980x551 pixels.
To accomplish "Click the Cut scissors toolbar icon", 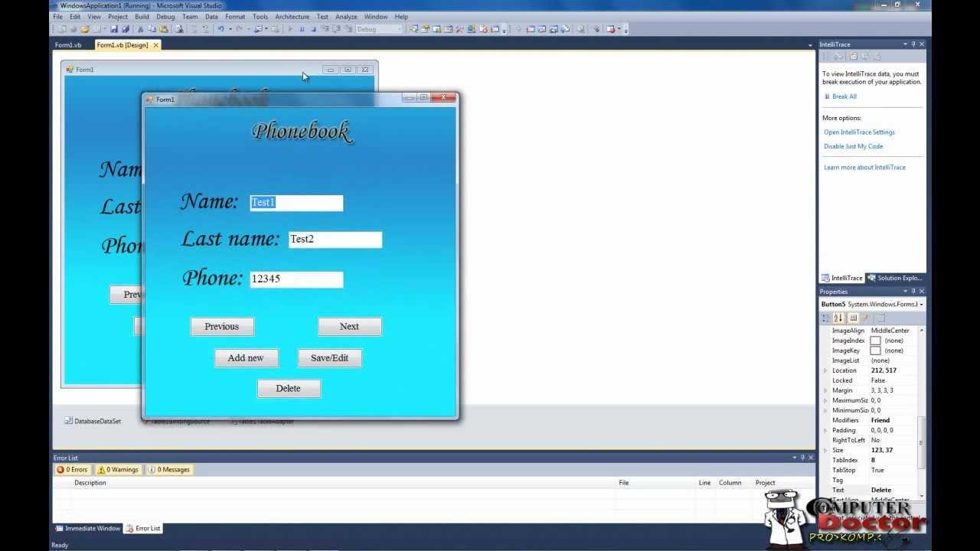I will pyautogui.click(x=141, y=29).
